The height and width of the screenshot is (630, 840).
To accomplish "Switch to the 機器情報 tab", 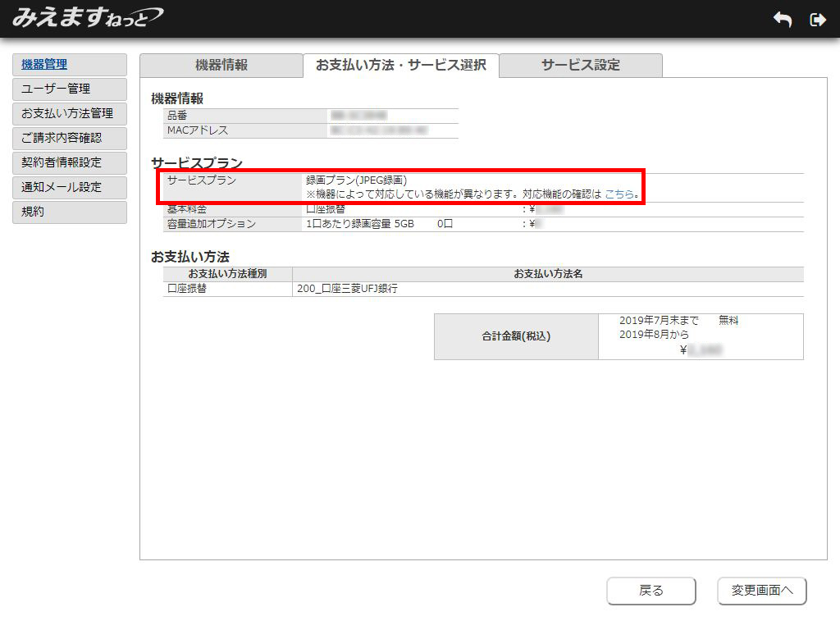I will click(x=221, y=66).
